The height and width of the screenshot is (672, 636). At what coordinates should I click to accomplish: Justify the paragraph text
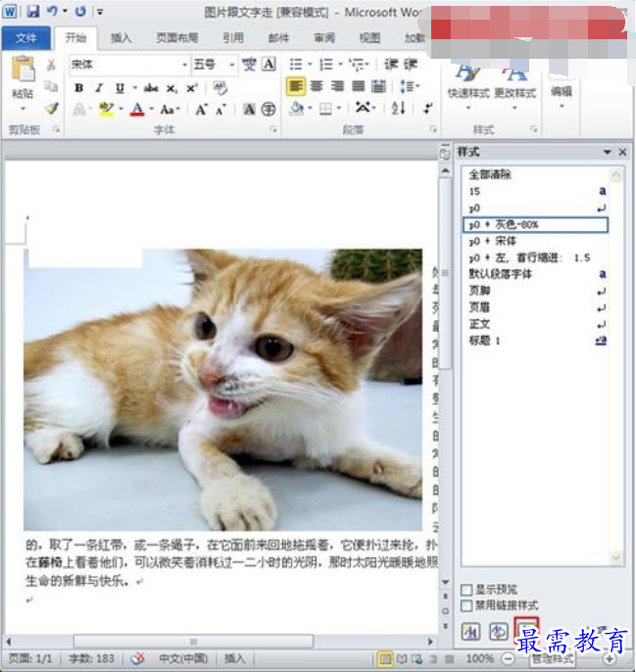click(358, 86)
